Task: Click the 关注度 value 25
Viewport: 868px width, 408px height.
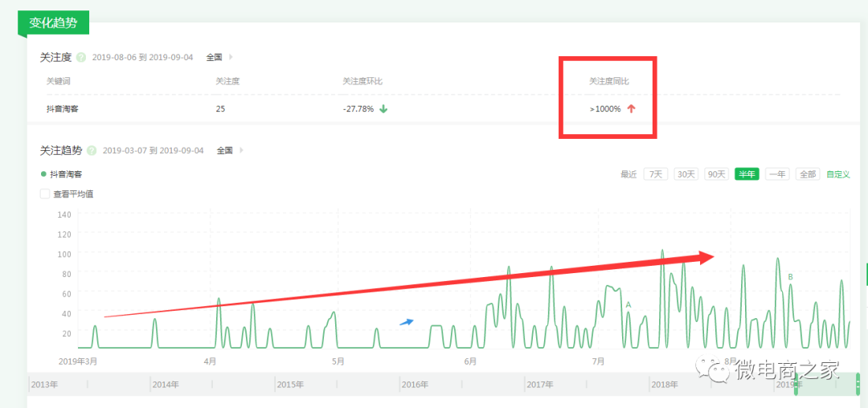Action: [x=220, y=109]
